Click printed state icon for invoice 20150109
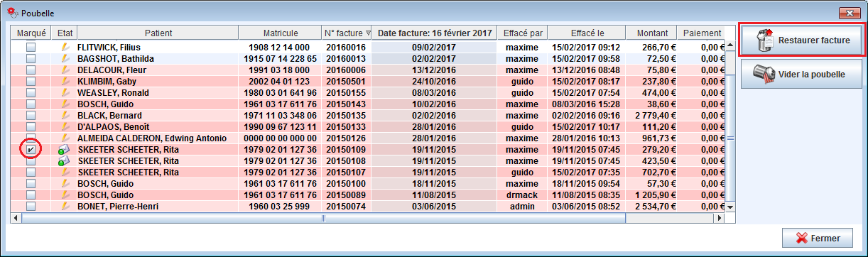Viewport: 868px width, 257px height. click(65, 149)
